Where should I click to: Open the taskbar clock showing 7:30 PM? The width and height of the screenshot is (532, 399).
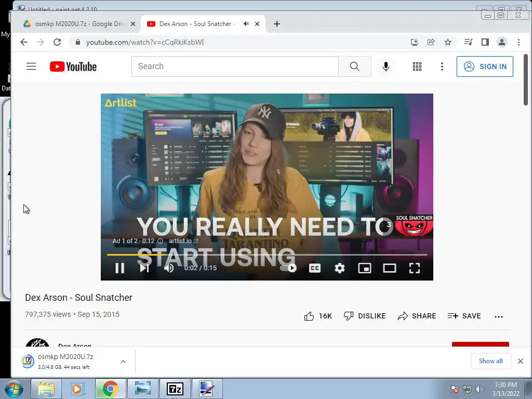click(x=506, y=389)
